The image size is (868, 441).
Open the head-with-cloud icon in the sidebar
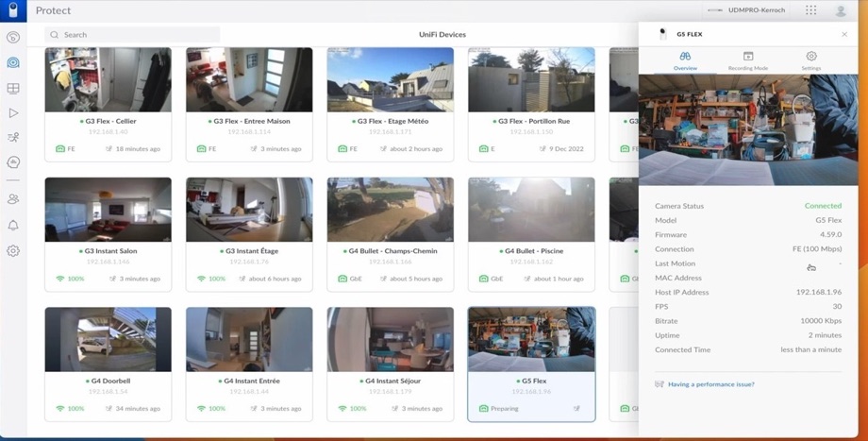point(13,162)
